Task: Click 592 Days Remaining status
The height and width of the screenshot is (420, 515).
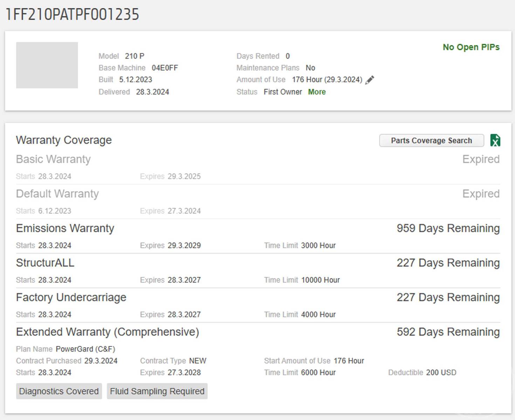Action: click(448, 332)
